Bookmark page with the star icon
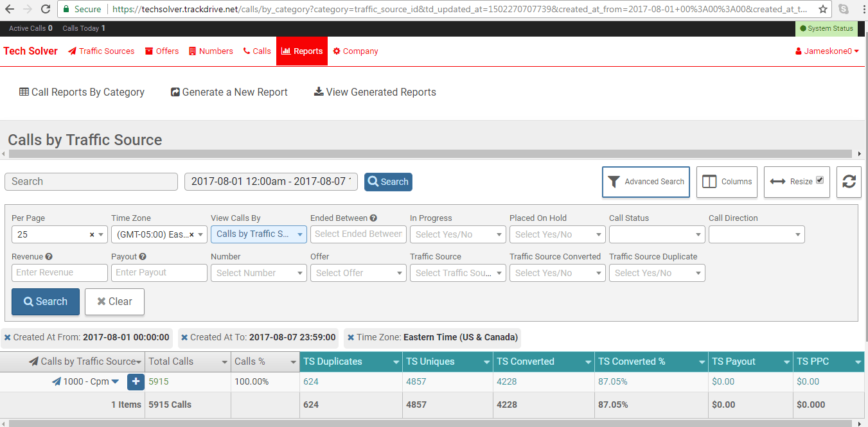Viewport: 868px width, 427px height. click(822, 9)
